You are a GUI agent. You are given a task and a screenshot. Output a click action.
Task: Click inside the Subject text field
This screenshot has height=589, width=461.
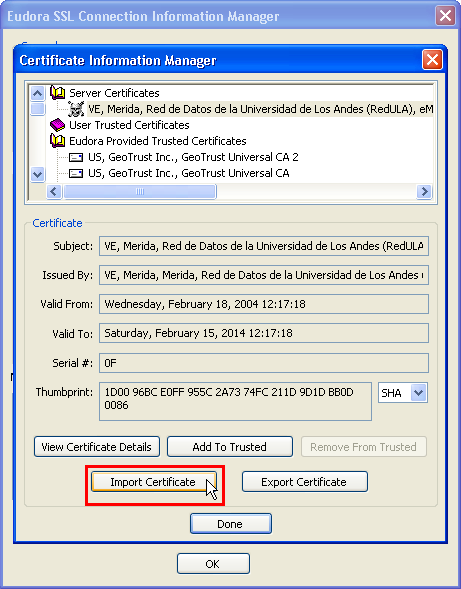coord(264,246)
